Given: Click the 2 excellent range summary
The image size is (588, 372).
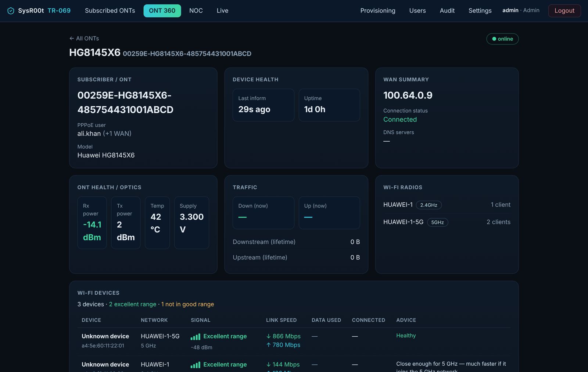Looking at the screenshot, I should [133, 304].
